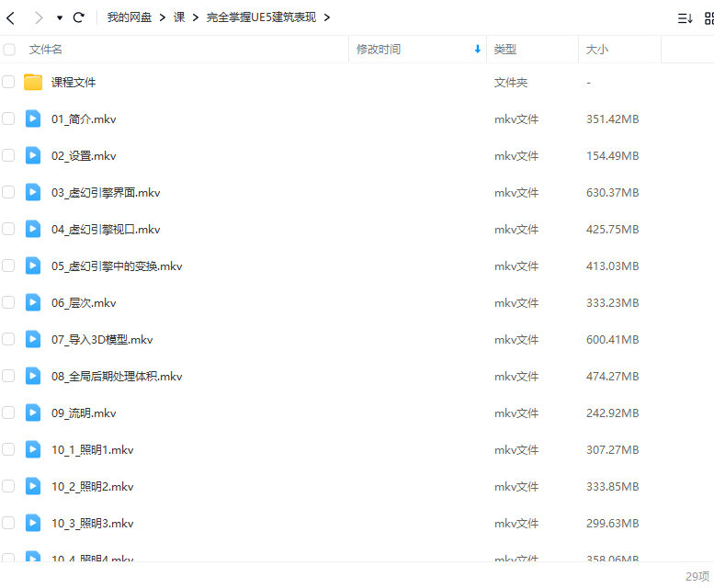
Task: Click the refresh icon
Action: (x=79, y=17)
